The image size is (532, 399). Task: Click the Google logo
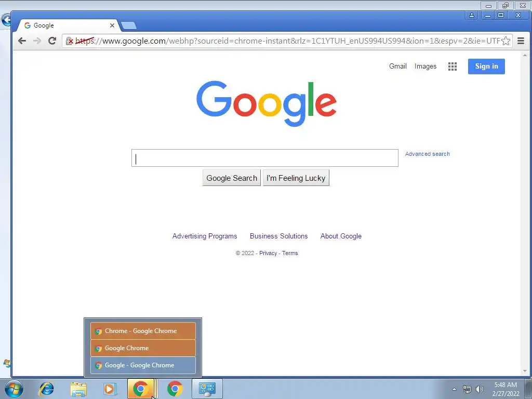[267, 103]
